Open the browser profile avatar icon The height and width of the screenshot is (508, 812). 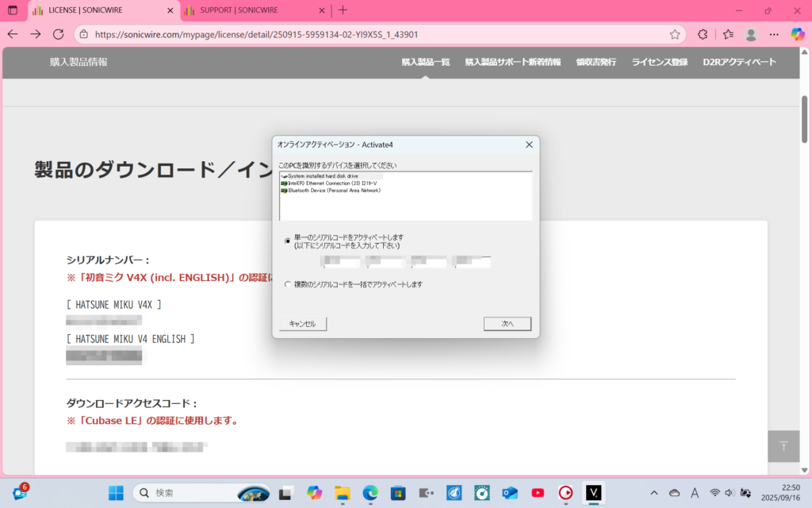(751, 34)
